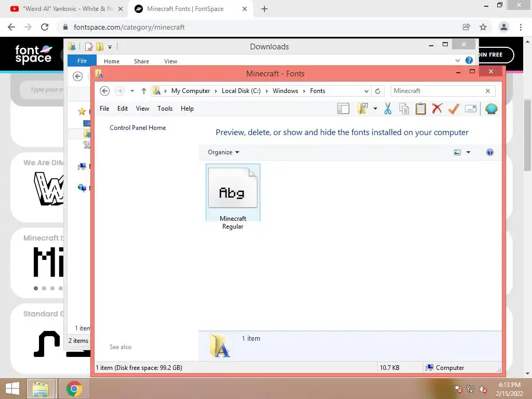Click Network icon in Downloads navigation pane
532x399 pixels.
(x=82, y=188)
